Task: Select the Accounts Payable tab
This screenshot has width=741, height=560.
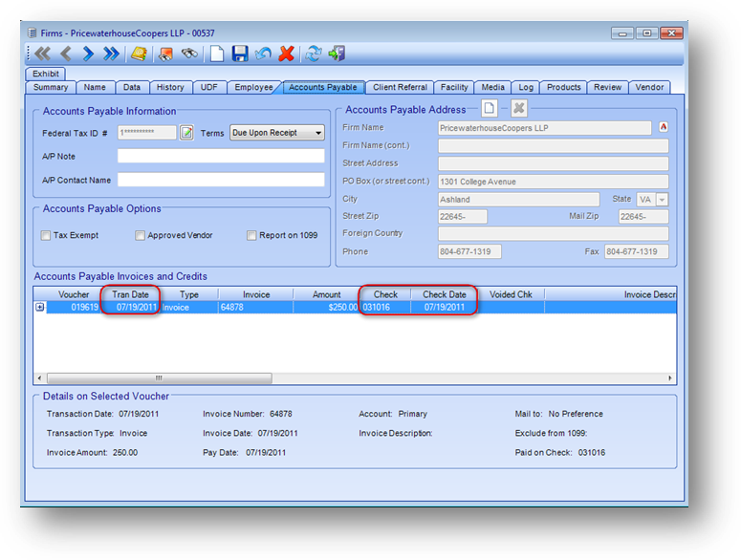Action: [323, 87]
